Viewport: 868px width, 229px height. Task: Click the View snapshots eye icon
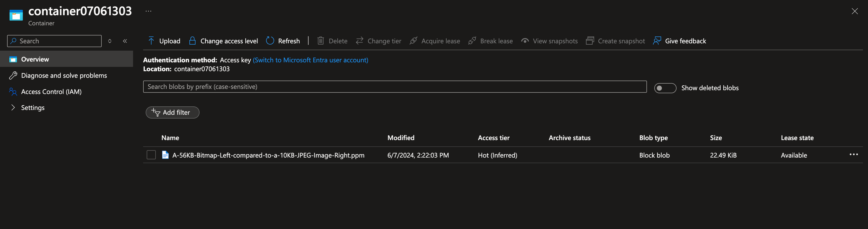(x=525, y=41)
